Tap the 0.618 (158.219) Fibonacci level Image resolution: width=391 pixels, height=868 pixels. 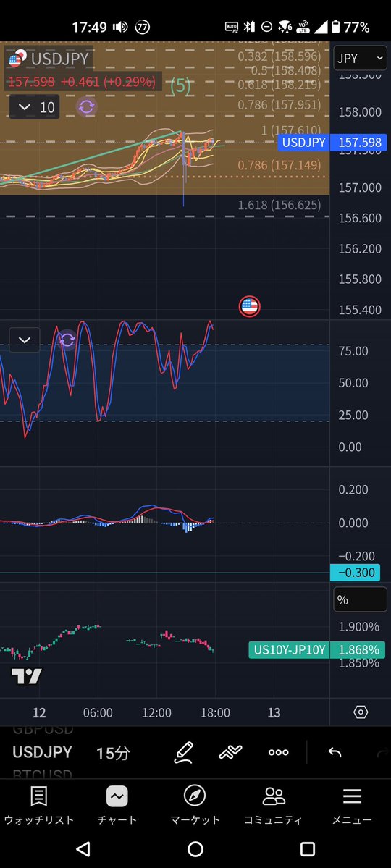tap(279, 85)
